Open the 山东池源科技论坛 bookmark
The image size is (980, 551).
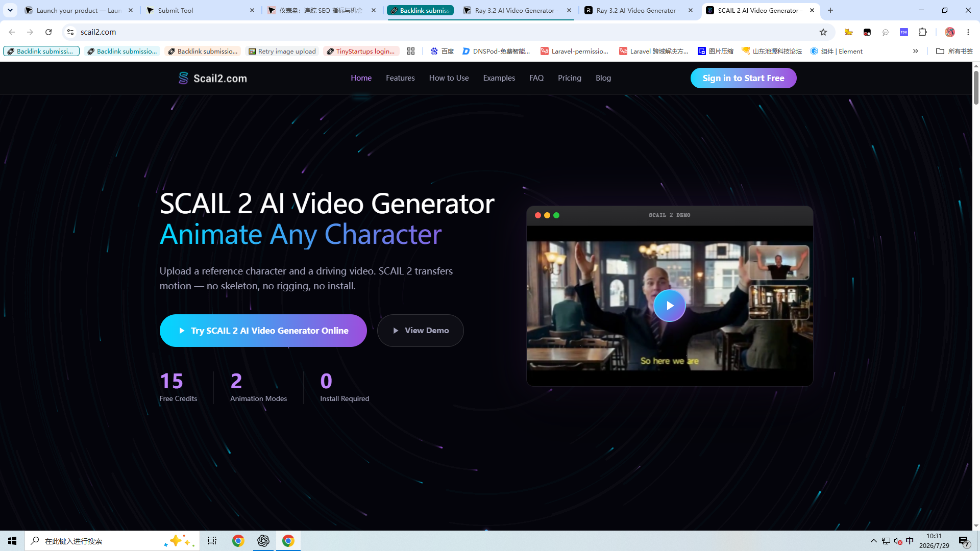coord(772,51)
